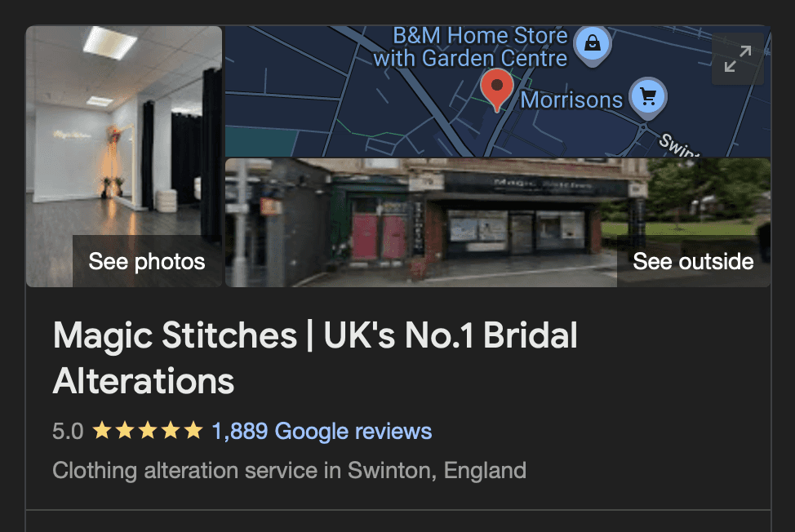Open the See photos overlay
The height and width of the screenshot is (532, 795).
[147, 261]
